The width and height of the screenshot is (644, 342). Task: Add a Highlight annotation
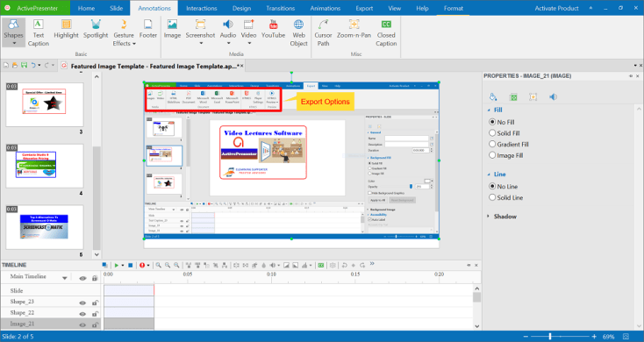pyautogui.click(x=66, y=29)
